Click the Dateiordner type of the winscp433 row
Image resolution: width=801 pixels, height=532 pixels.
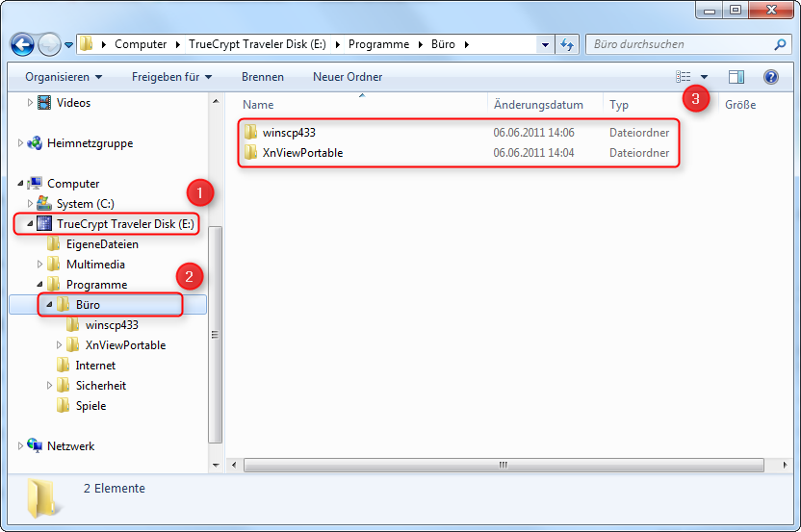639,133
